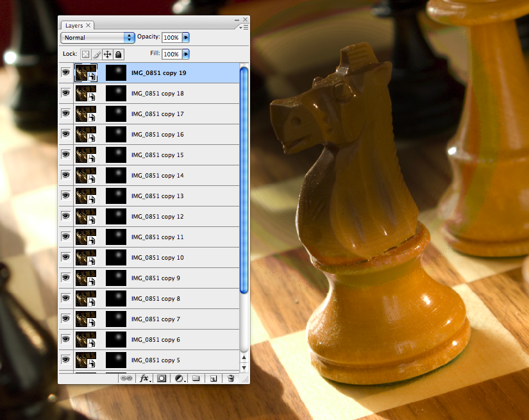Select the 'IMG_0851 copy 6' layer name
529x420 pixels.
(x=156, y=340)
